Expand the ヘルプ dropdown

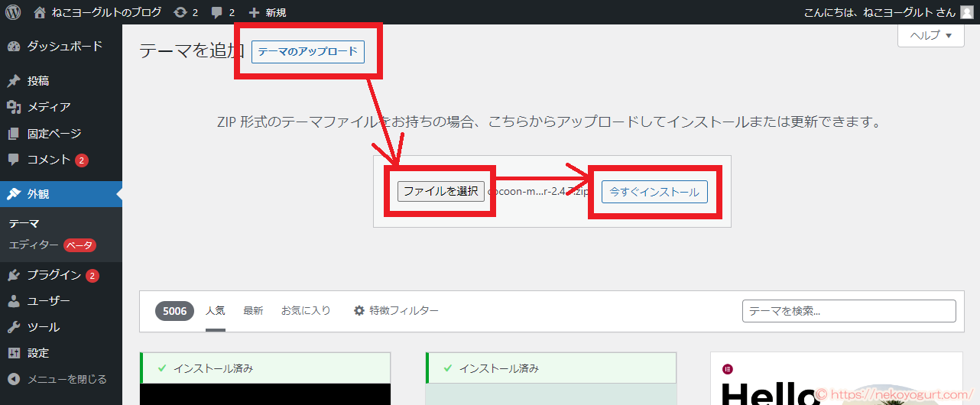tap(930, 35)
